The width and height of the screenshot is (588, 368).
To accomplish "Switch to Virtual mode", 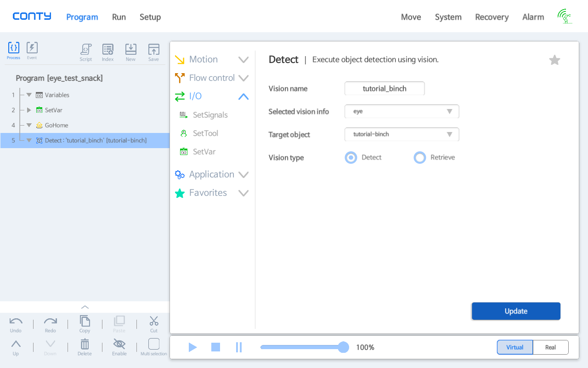I will (515, 347).
